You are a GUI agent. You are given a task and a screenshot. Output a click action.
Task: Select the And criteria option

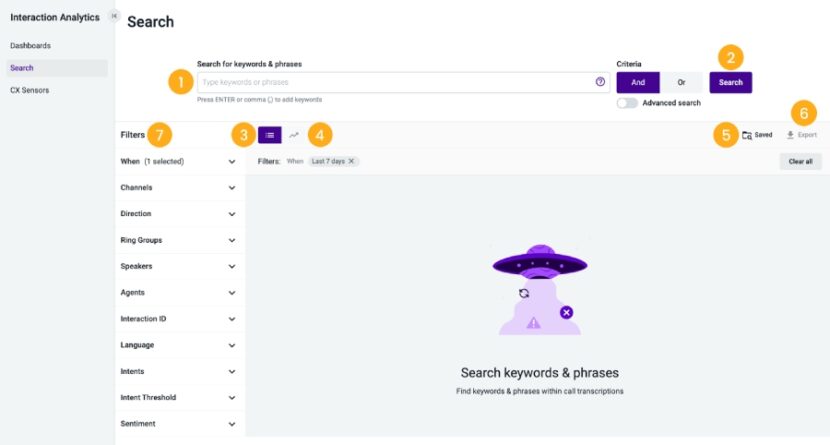(638, 83)
